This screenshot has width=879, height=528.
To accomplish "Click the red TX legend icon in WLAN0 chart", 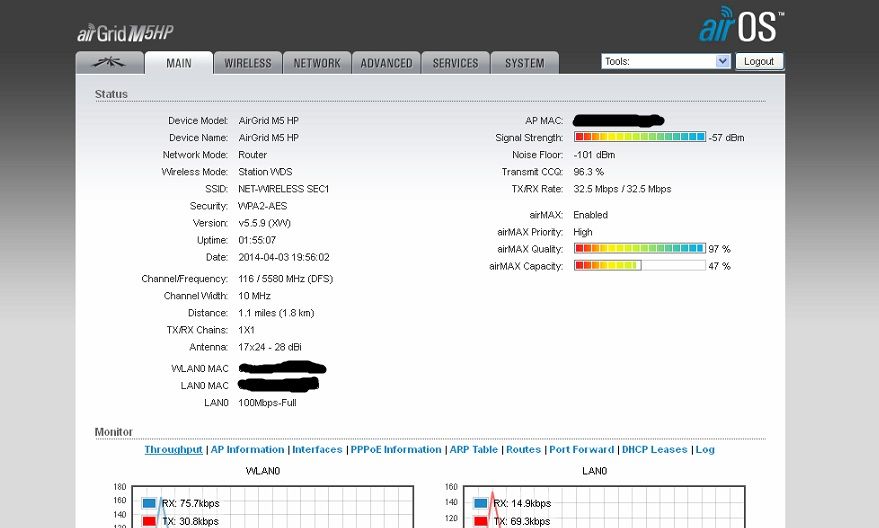I will (x=149, y=521).
